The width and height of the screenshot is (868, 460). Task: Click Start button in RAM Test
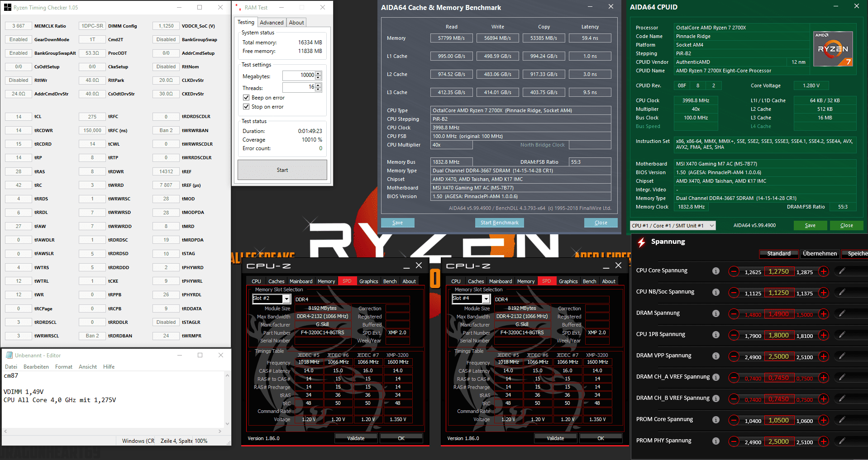[282, 170]
